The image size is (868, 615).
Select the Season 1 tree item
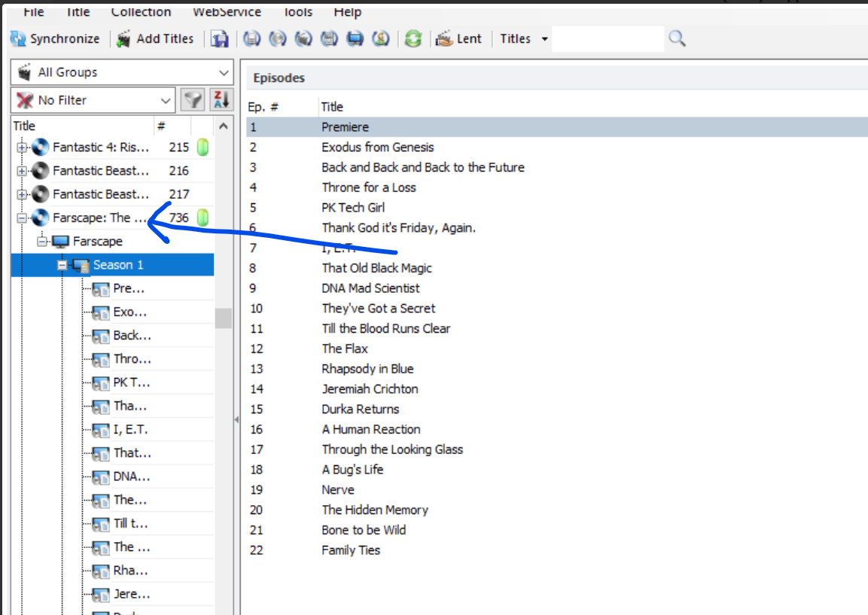(118, 265)
